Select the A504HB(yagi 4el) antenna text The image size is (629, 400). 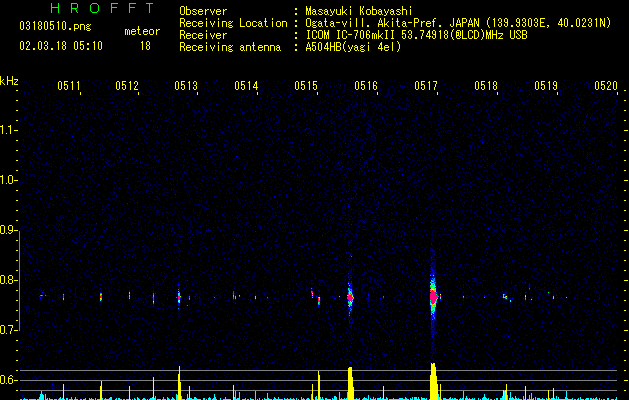pos(353,47)
